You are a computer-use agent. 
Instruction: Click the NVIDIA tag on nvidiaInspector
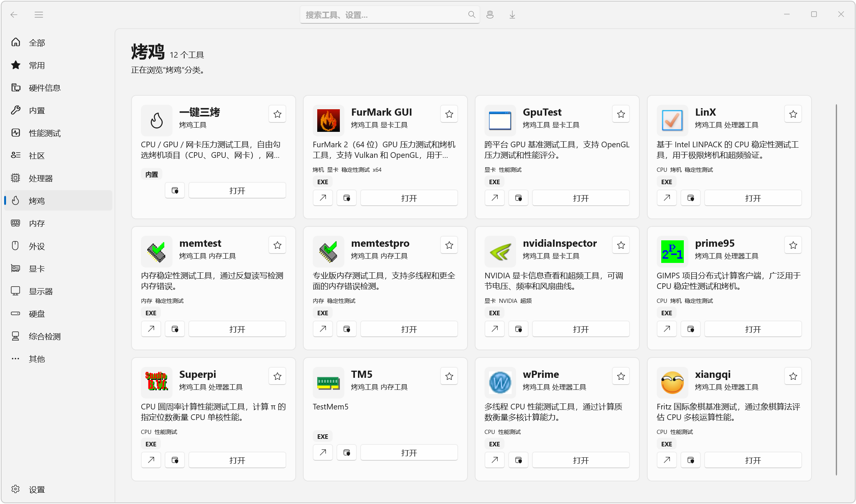[508, 301]
